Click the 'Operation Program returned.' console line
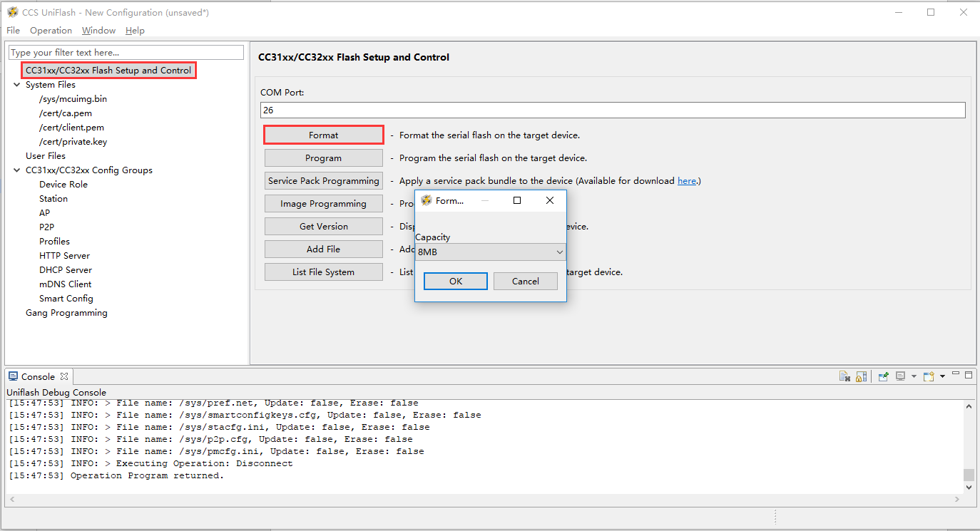980x531 pixels. pos(116,475)
